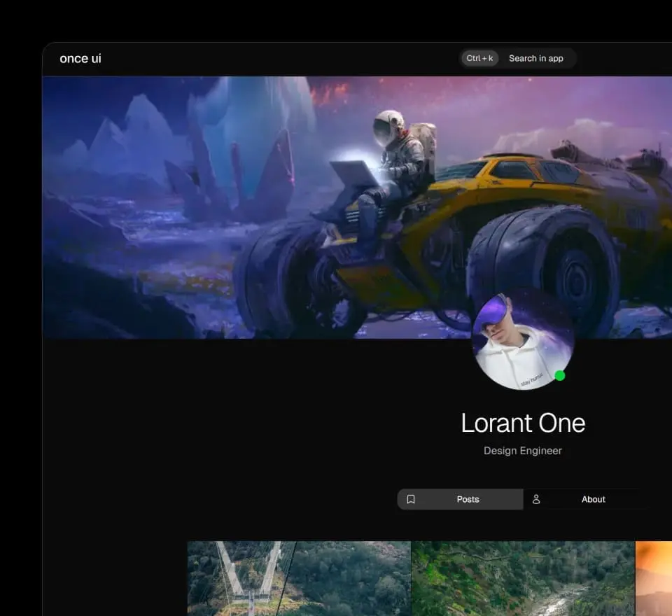Viewport: 672px width, 616px height.
Task: Open the About tab
Action: (x=592, y=499)
